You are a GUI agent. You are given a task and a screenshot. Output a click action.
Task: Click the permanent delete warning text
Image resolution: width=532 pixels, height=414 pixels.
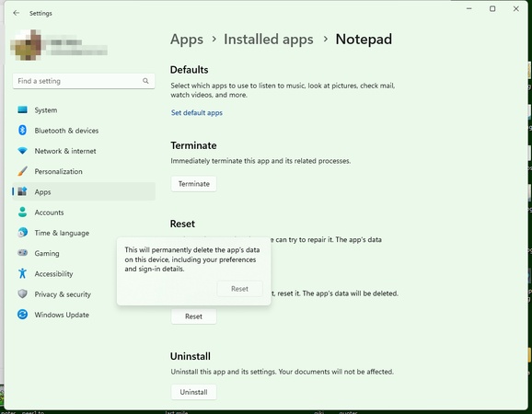pos(192,259)
